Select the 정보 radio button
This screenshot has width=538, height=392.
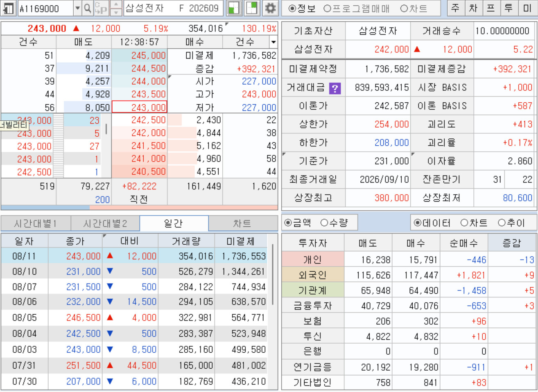point(292,9)
